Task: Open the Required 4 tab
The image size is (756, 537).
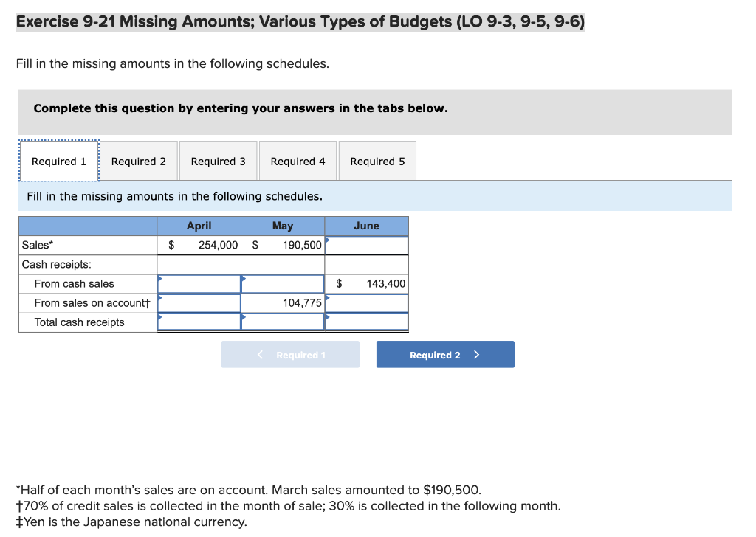Action: tap(298, 160)
